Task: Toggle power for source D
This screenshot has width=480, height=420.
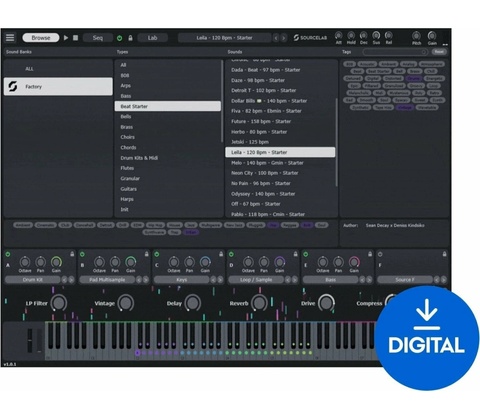Action: pos(231,254)
